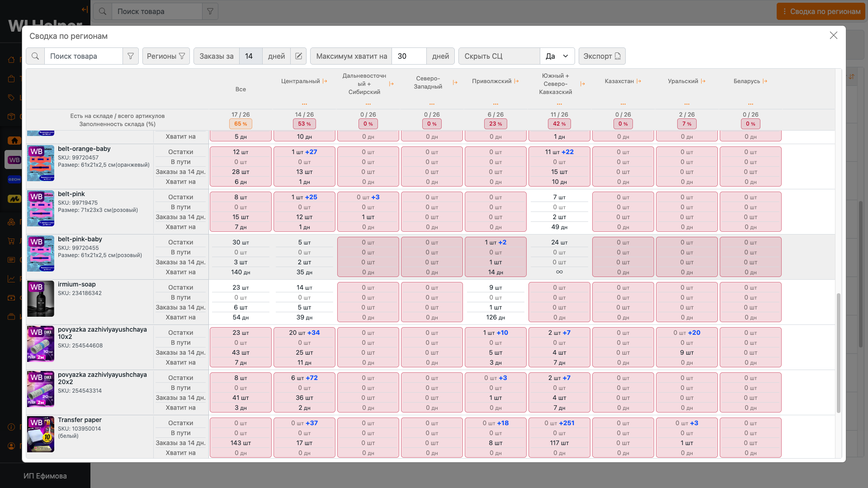Click the arrow icon next to Казахстан column
868x488 pixels.
coord(639,81)
